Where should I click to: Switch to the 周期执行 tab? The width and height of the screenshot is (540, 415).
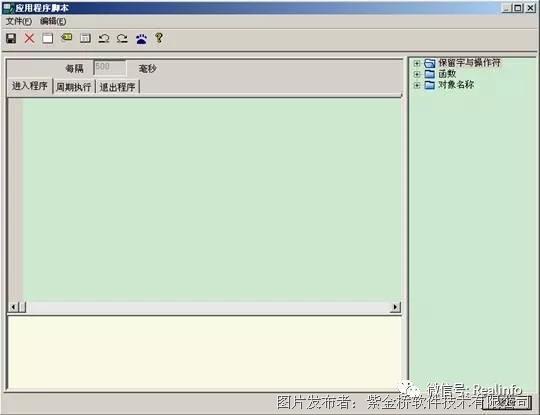(x=73, y=87)
